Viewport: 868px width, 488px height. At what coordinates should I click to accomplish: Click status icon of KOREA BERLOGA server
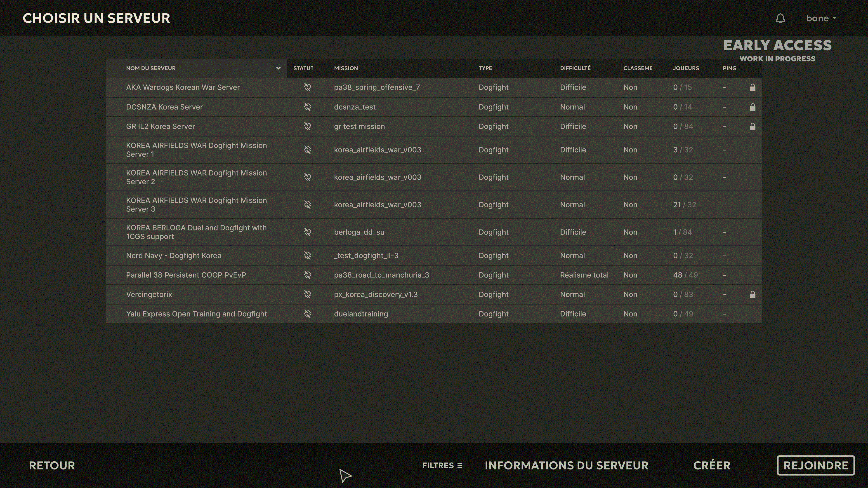click(307, 232)
